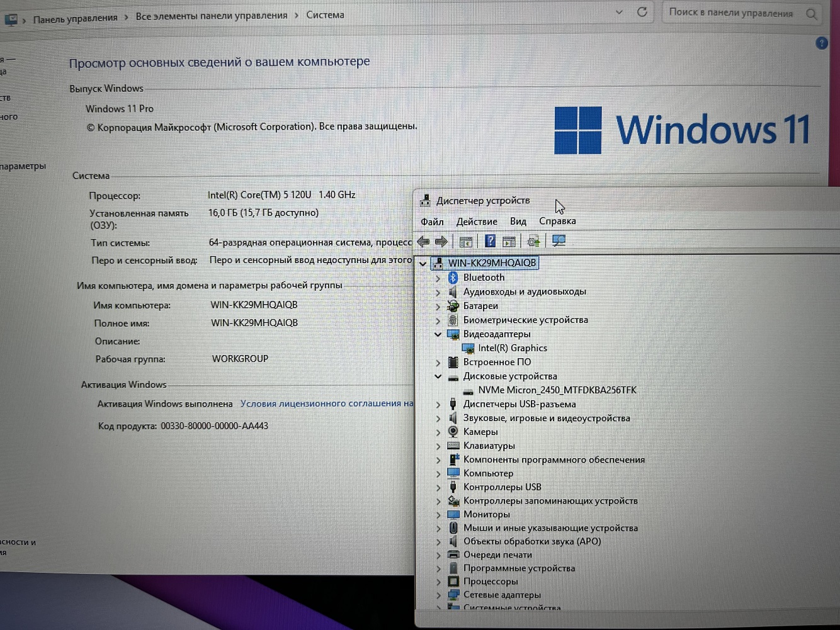Screen dimensions: 840x630
Task: Open the Вид menu
Action: (x=518, y=222)
